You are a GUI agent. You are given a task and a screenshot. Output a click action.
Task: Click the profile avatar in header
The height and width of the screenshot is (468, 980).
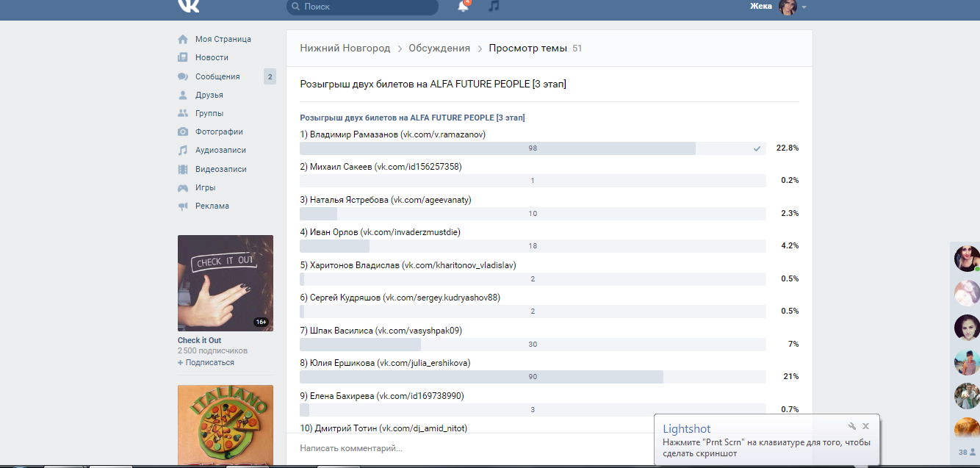788,7
